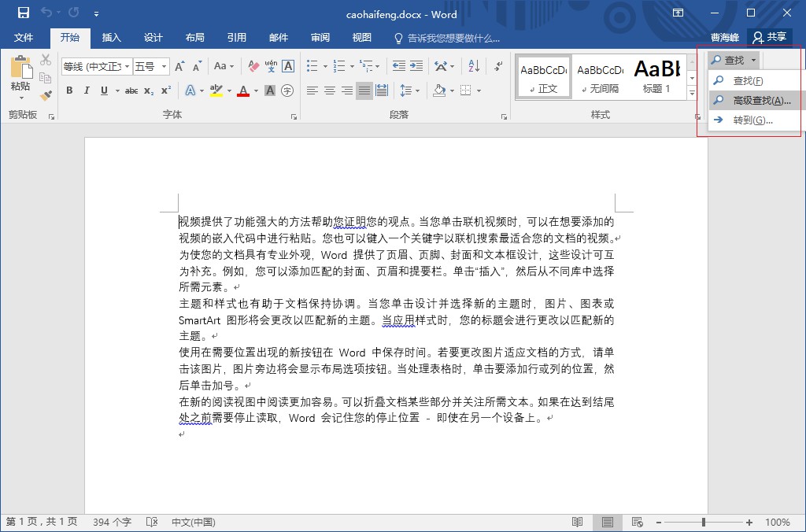
Task: Open the font size 五号 dropdown
Action: click(164, 67)
